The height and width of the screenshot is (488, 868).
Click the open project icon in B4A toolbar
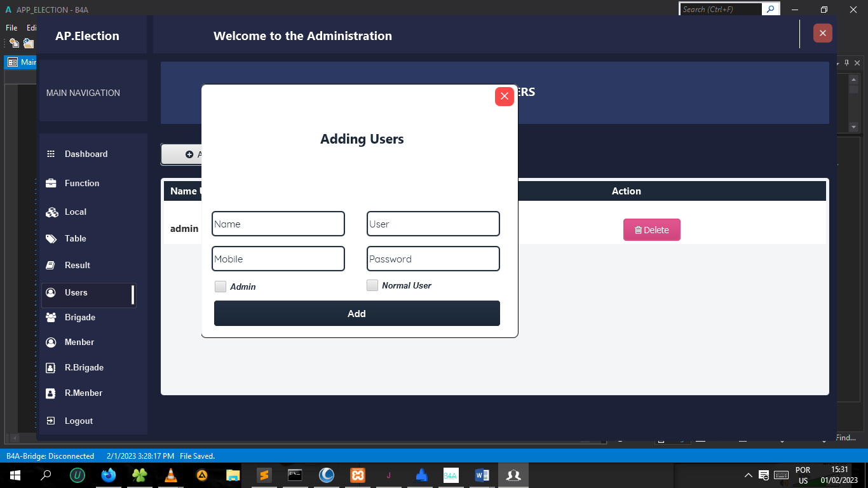tap(29, 43)
